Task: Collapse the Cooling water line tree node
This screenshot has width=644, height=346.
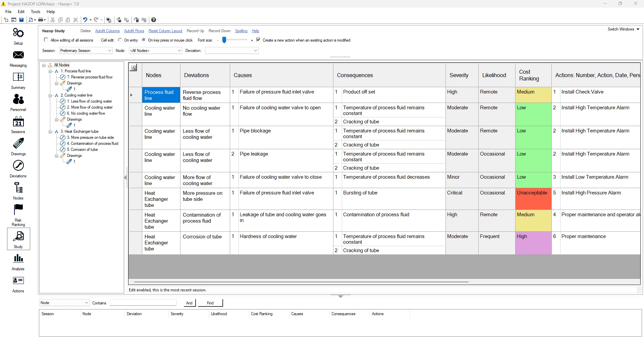Action: pyautogui.click(x=50, y=96)
